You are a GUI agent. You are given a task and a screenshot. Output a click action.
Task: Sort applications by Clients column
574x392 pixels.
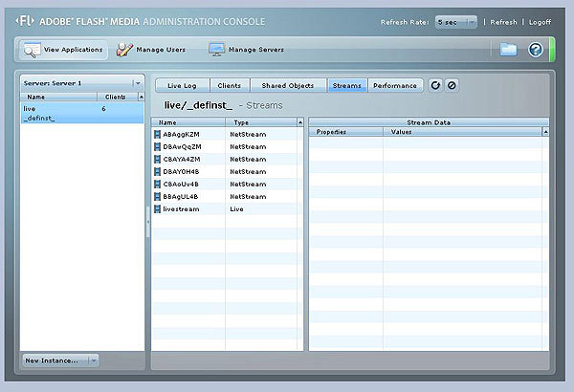click(118, 97)
